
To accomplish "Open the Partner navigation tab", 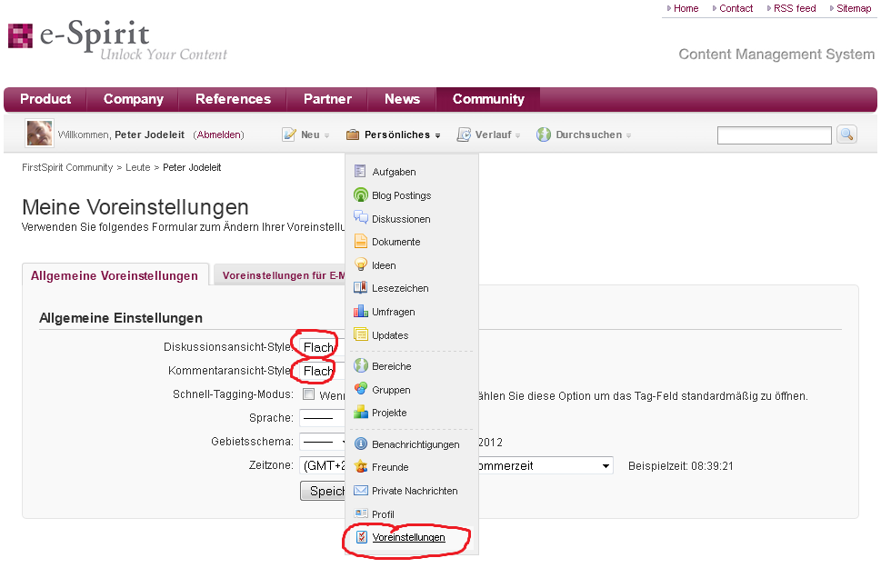I will (327, 99).
